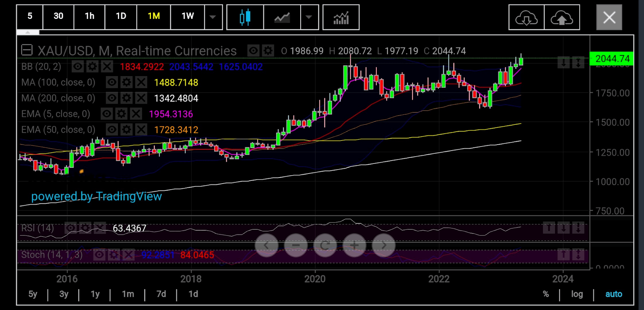The height and width of the screenshot is (310, 644).
Task: Set date range to 1y
Action: coord(95,294)
